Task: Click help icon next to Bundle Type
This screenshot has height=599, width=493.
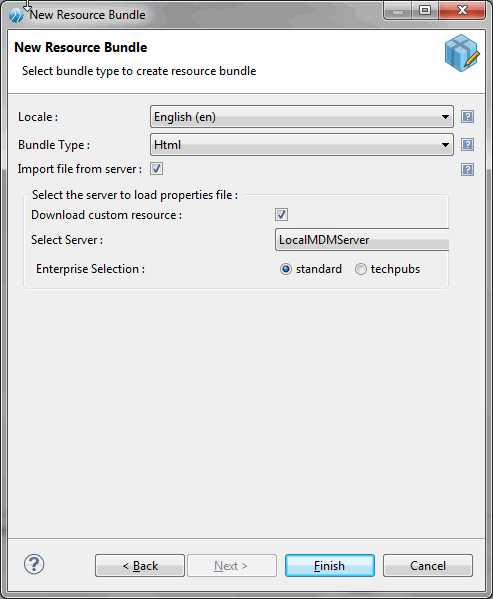Action: (467, 145)
